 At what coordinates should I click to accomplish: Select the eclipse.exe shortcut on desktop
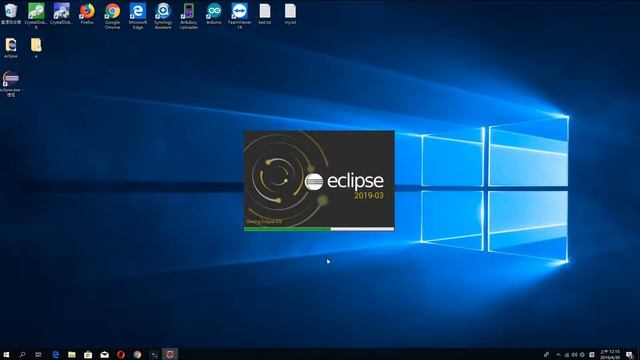(x=11, y=83)
